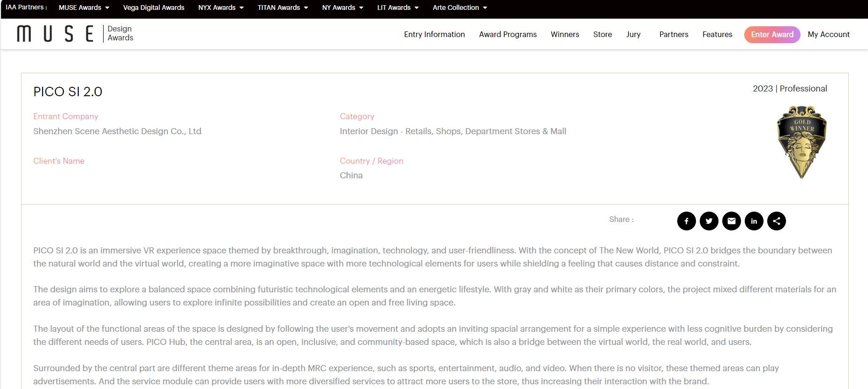Click the 2023 | Professional label
868x389 pixels.
[790, 89]
